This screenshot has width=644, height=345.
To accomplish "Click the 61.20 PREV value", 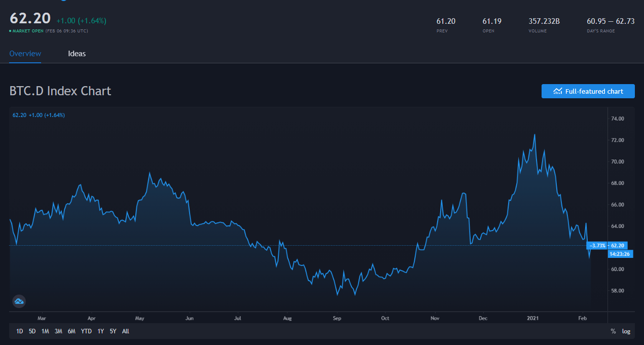I will [446, 21].
